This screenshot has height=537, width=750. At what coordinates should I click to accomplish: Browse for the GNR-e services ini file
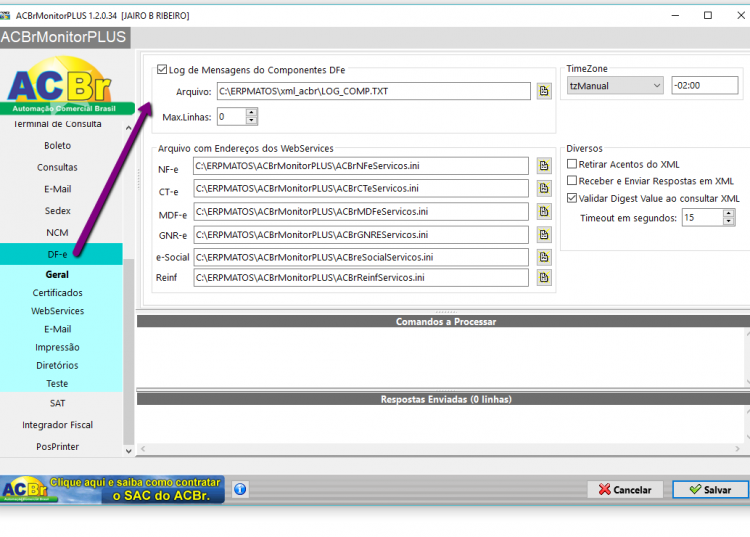click(x=544, y=234)
